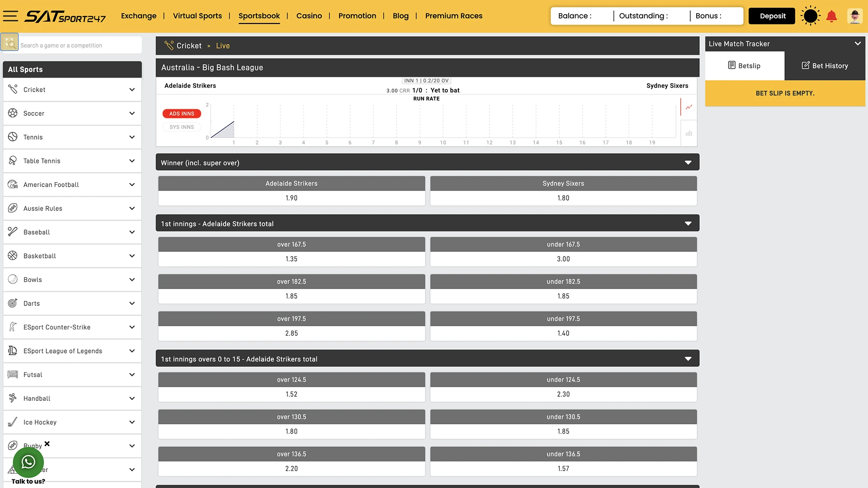This screenshot has width=868, height=488.
Task: Open the Premium Races nav item
Action: click(x=454, y=16)
